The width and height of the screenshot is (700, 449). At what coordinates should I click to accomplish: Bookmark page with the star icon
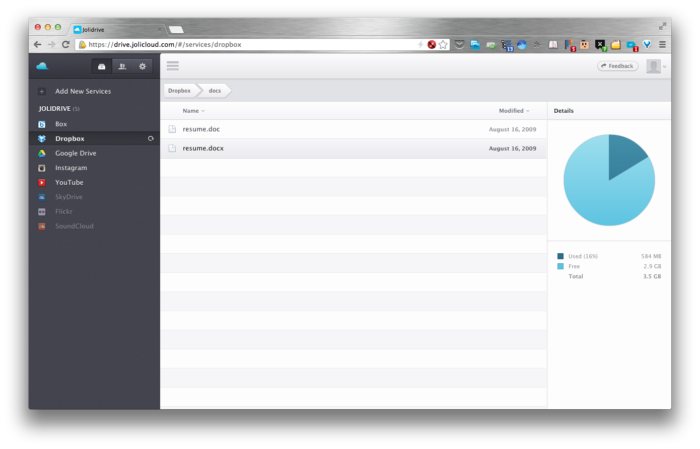point(443,44)
